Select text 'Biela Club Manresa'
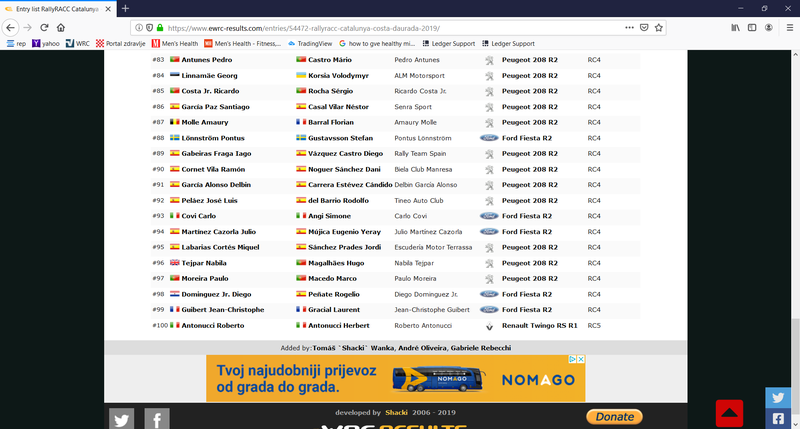This screenshot has width=800, height=429. (423, 169)
